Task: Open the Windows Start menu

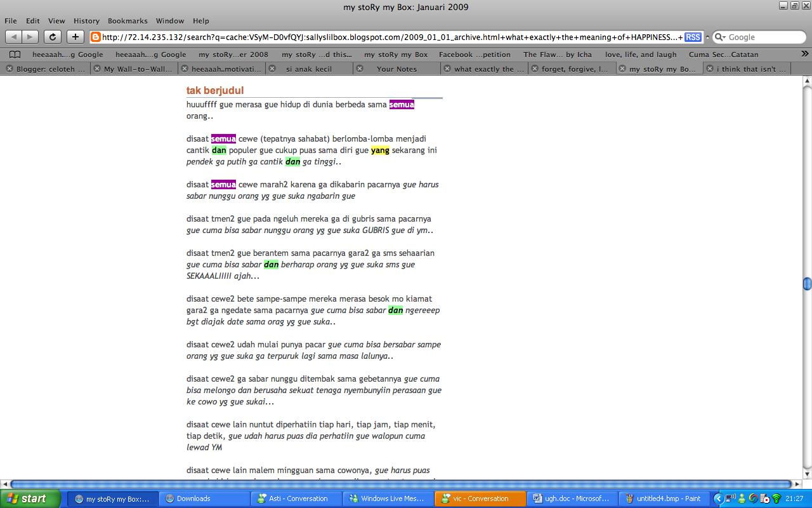Action: [30, 498]
